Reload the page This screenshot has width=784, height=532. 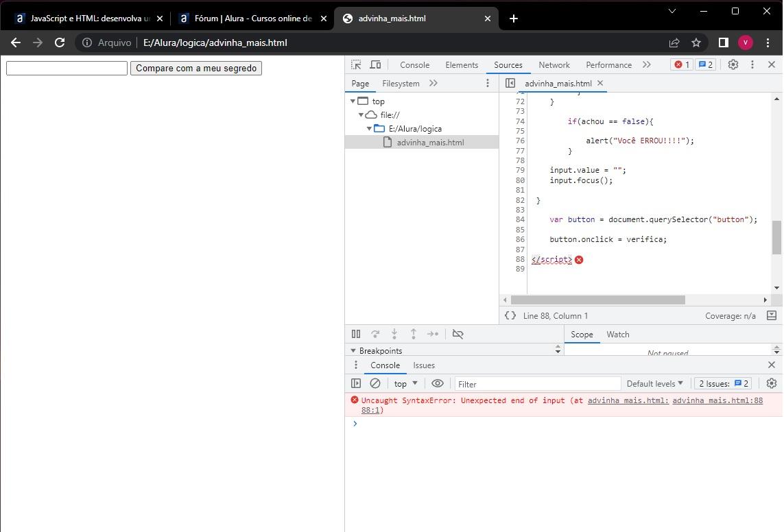coord(60,43)
